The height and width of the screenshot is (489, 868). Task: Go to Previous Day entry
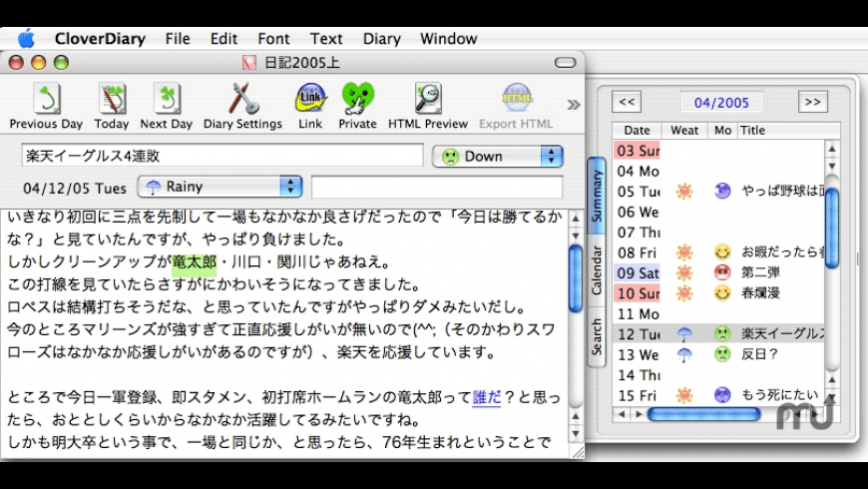coord(46,107)
